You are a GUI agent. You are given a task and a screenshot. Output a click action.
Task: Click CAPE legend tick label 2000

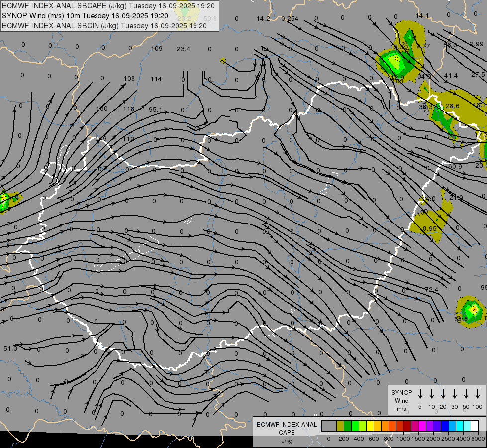coord(433,439)
